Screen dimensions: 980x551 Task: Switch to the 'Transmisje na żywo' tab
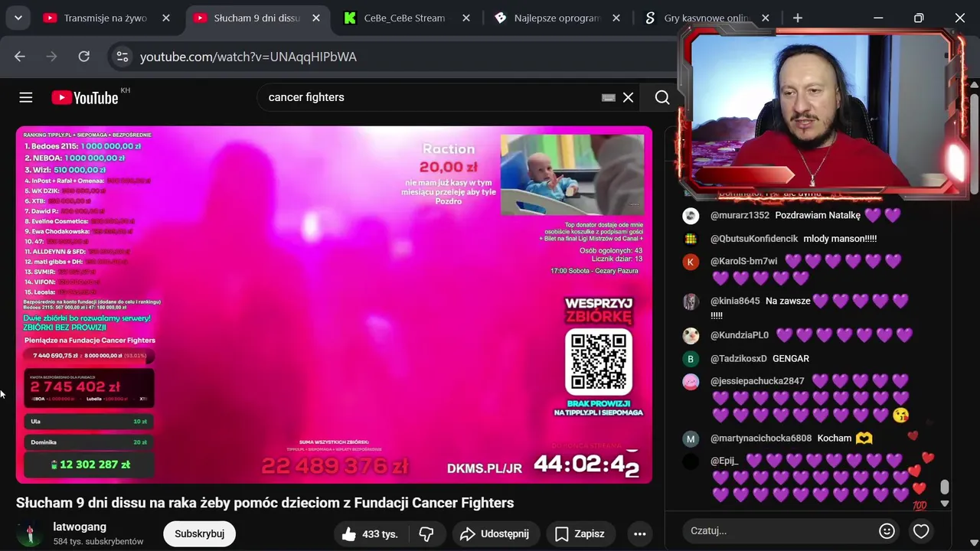(x=106, y=18)
